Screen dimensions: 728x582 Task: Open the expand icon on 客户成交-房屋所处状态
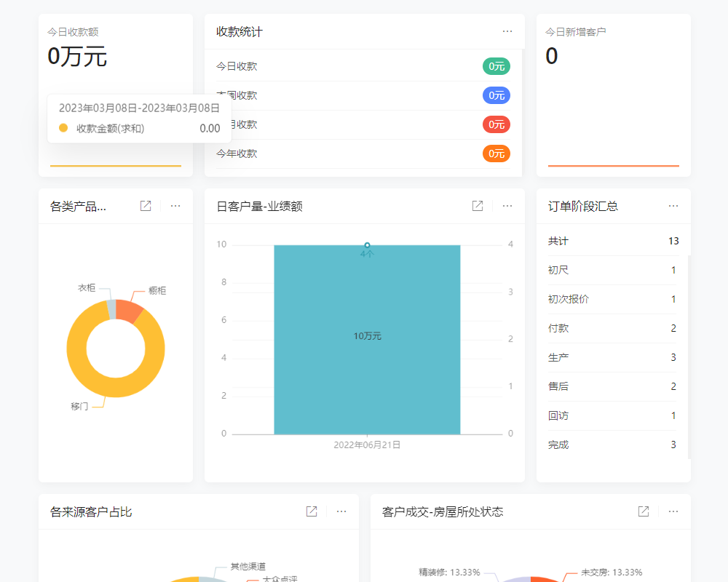(x=642, y=511)
